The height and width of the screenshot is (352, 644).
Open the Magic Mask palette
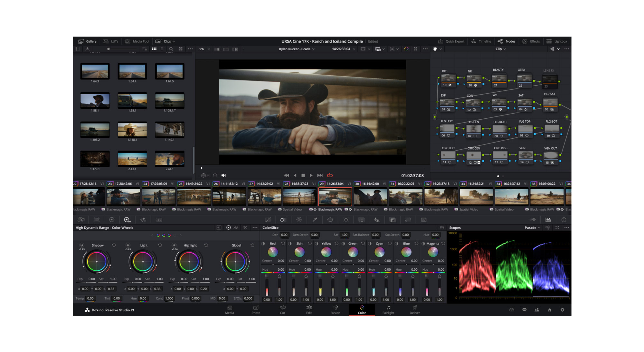click(x=362, y=220)
